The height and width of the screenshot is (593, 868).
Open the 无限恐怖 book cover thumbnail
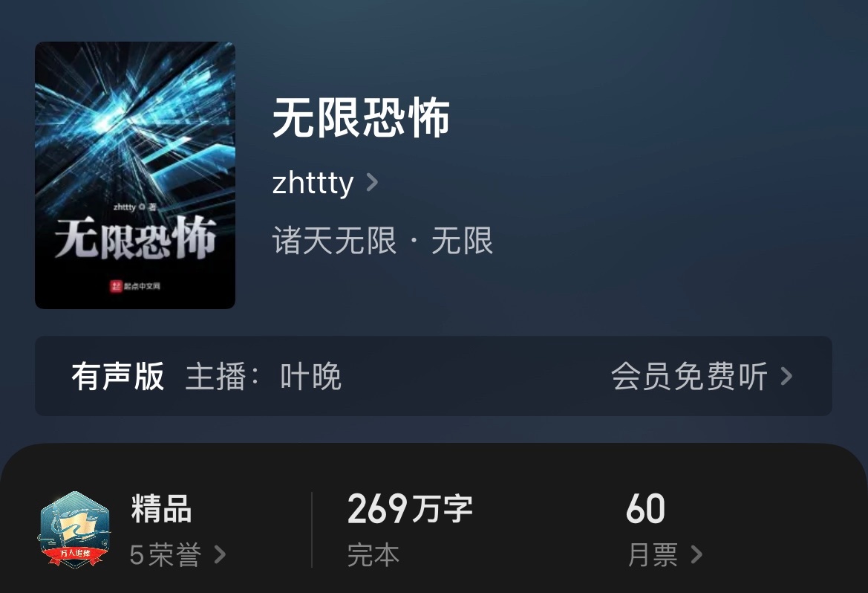pyautogui.click(x=135, y=175)
